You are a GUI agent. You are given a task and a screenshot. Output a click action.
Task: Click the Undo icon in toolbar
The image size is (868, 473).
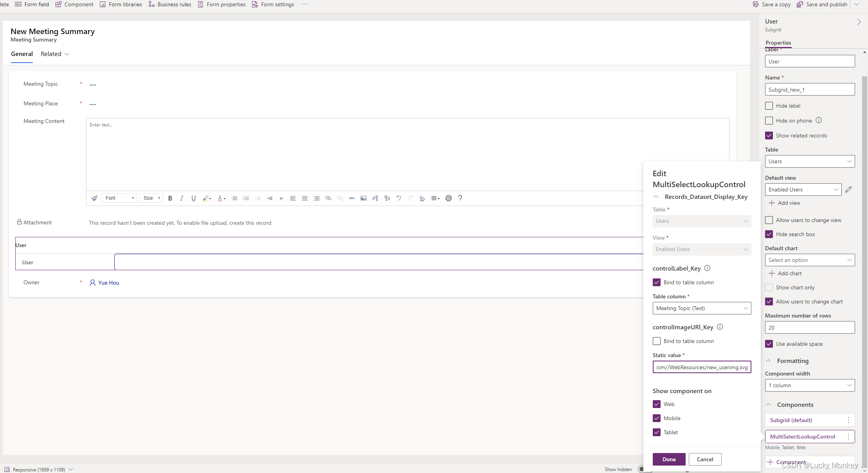tap(399, 198)
